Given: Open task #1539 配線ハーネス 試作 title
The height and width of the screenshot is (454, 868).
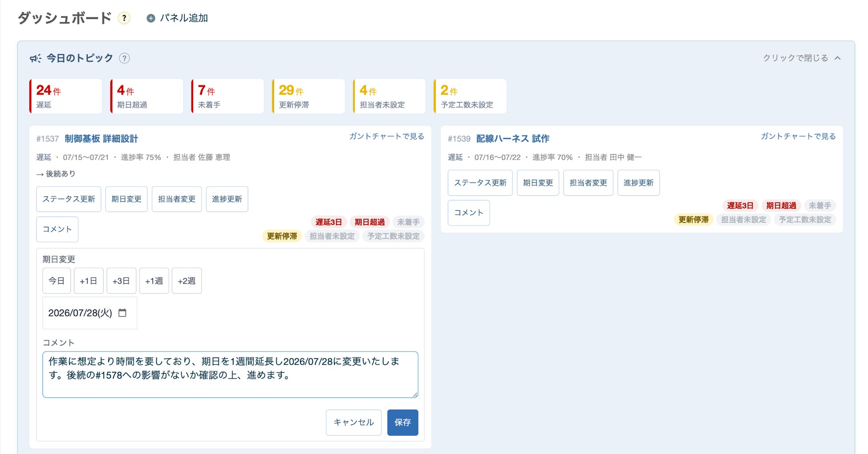Looking at the screenshot, I should [x=513, y=139].
